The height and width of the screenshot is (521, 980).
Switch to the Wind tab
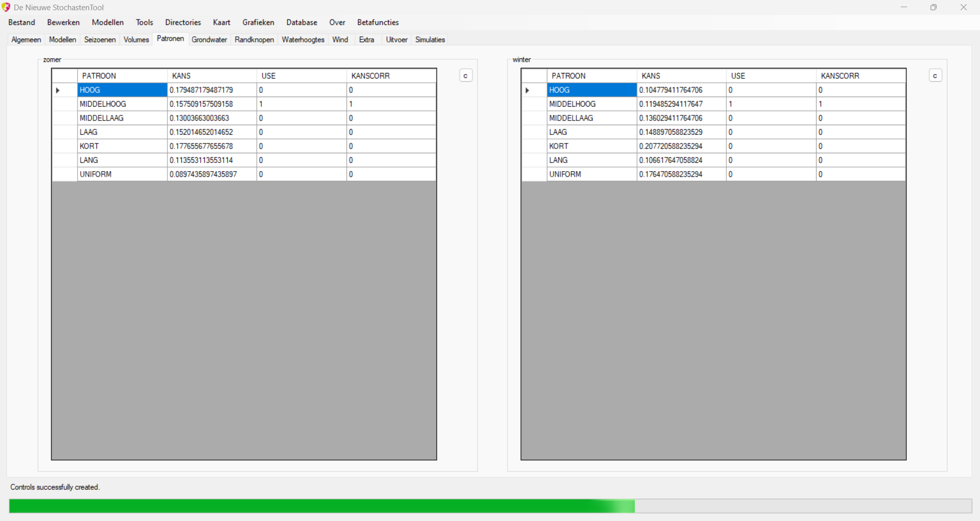[340, 40]
